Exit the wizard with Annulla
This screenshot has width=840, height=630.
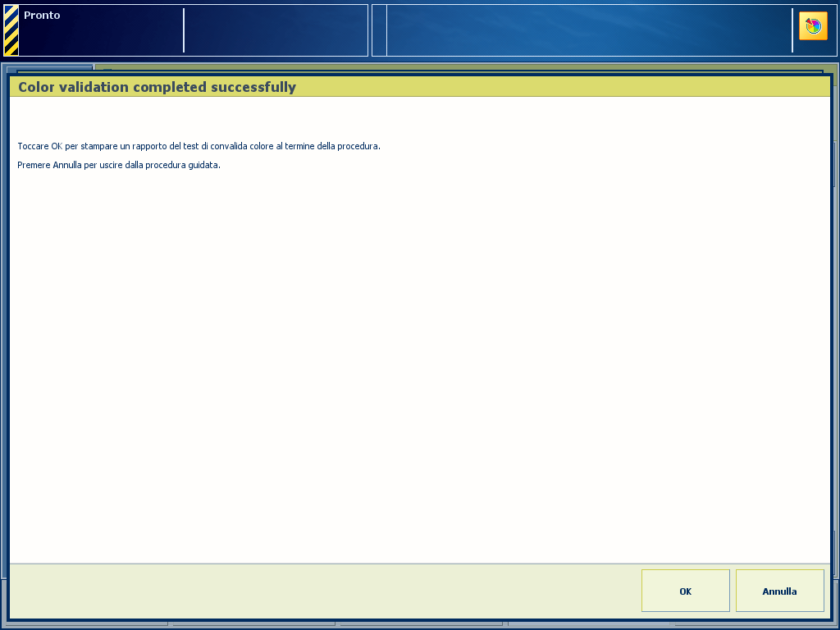(x=779, y=591)
